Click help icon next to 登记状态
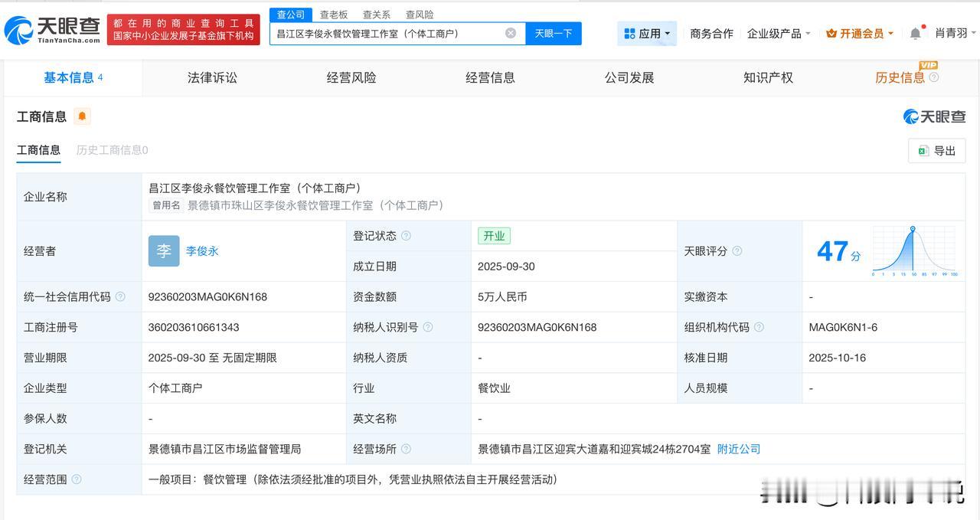980x520 pixels. point(406,236)
